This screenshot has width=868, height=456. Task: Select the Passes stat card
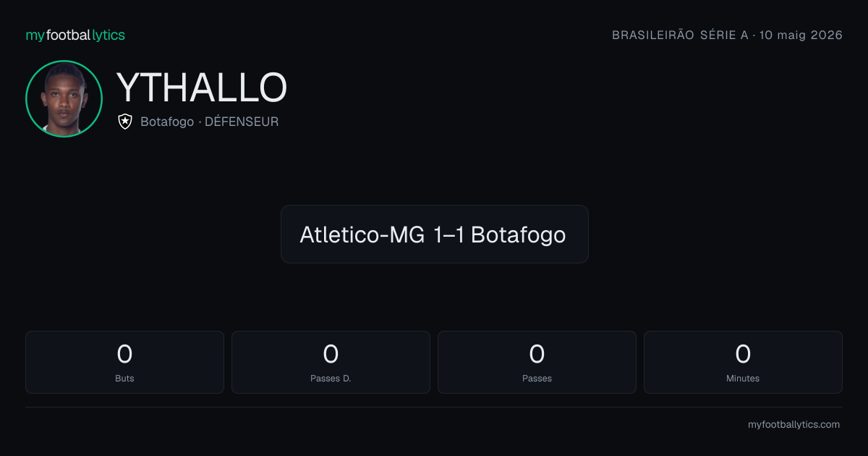pyautogui.click(x=537, y=362)
